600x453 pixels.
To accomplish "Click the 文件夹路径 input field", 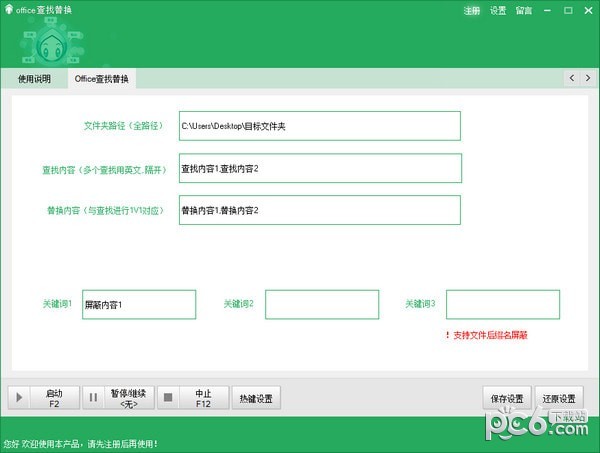I will click(x=320, y=126).
